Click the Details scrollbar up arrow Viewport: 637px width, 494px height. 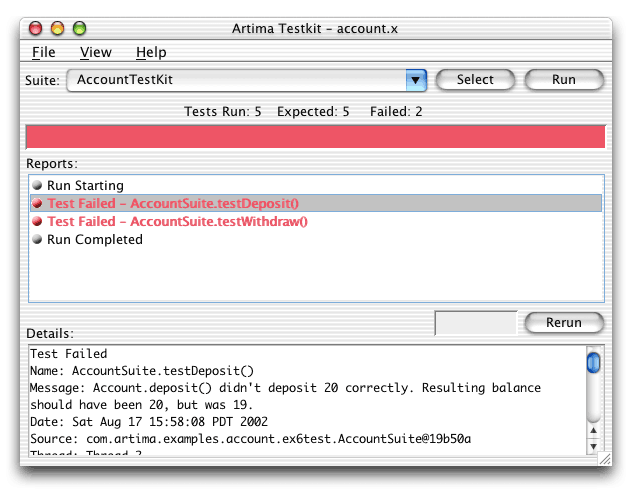(x=594, y=430)
